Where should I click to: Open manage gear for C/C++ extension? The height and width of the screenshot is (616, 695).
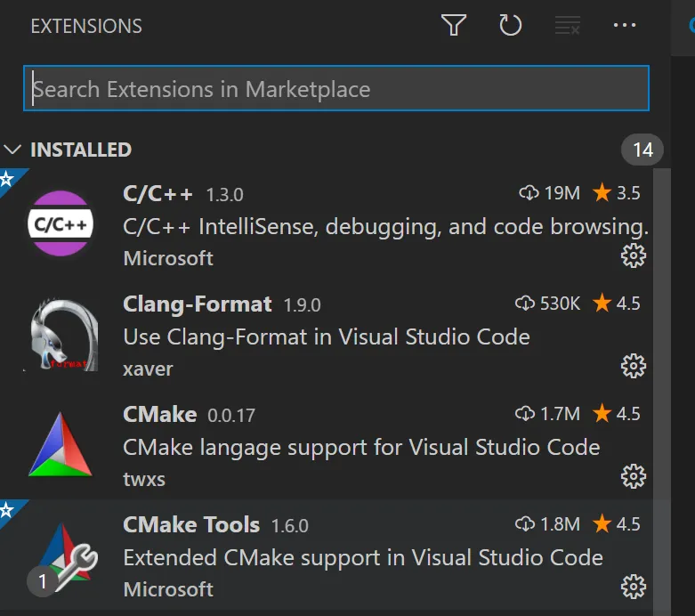coord(634,255)
